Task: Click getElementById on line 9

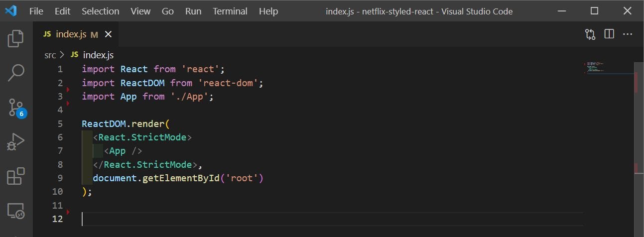Action: coord(181,178)
